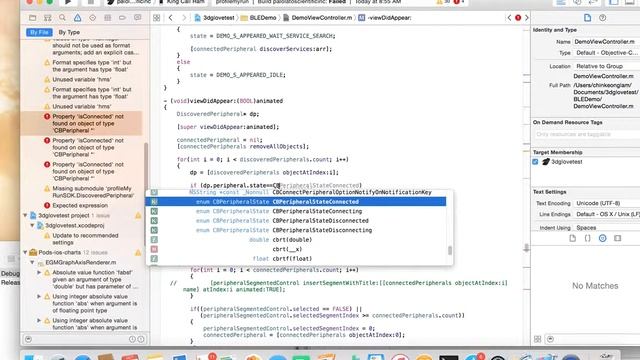Open the Line Endings dropdown

(x=607, y=214)
